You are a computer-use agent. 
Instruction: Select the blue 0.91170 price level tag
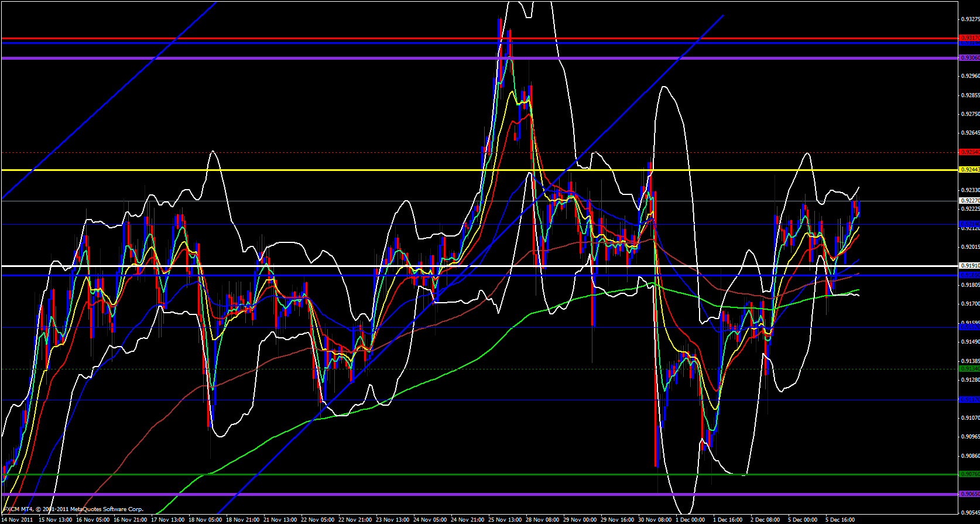(x=969, y=400)
